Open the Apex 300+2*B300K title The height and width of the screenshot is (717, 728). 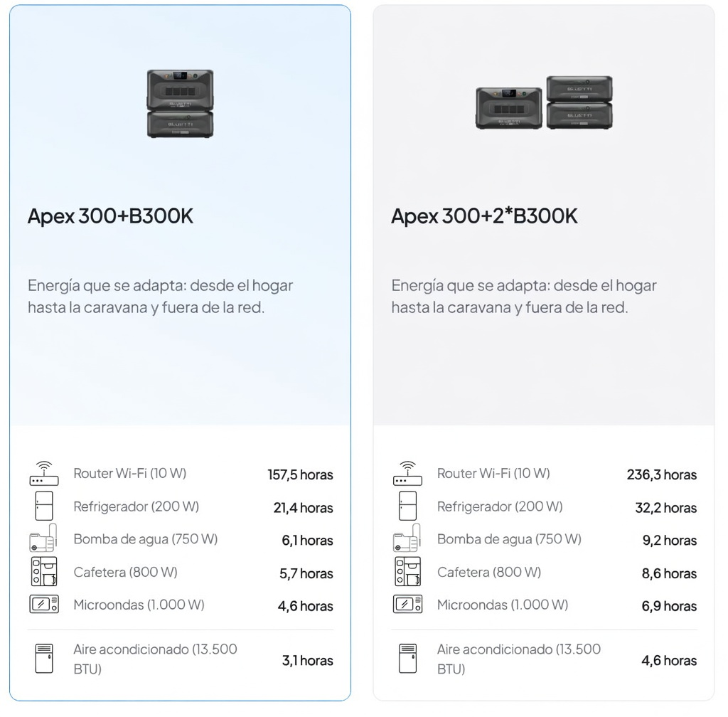[x=484, y=216]
